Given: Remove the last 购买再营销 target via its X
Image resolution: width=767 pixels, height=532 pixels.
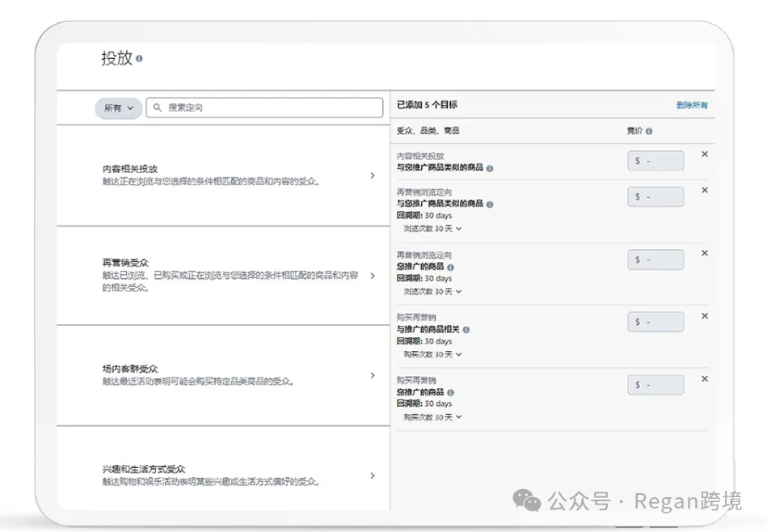Looking at the screenshot, I should tap(704, 380).
